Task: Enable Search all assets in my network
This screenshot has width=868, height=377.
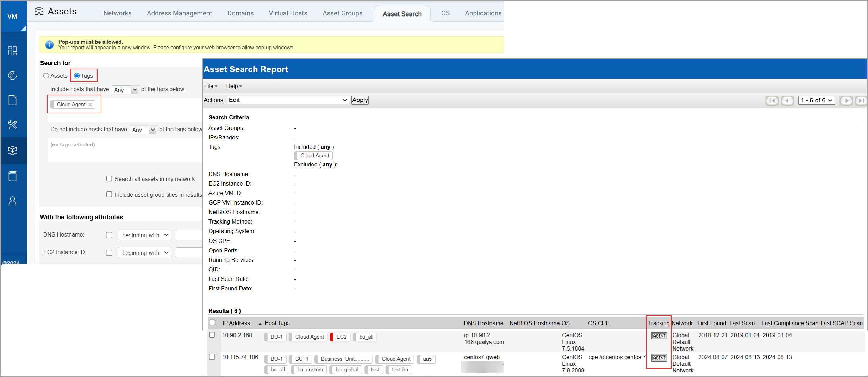Action: pyautogui.click(x=109, y=178)
